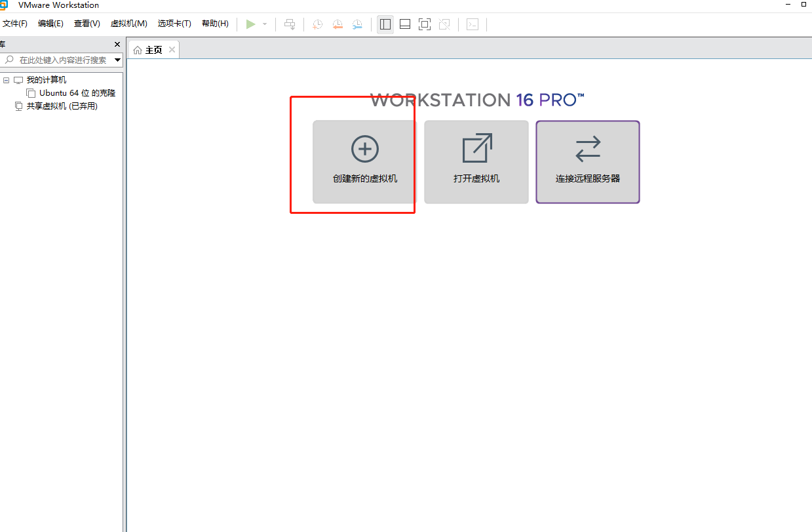Open the 文件(F) menu
The height and width of the screenshot is (532, 812).
pyautogui.click(x=14, y=24)
